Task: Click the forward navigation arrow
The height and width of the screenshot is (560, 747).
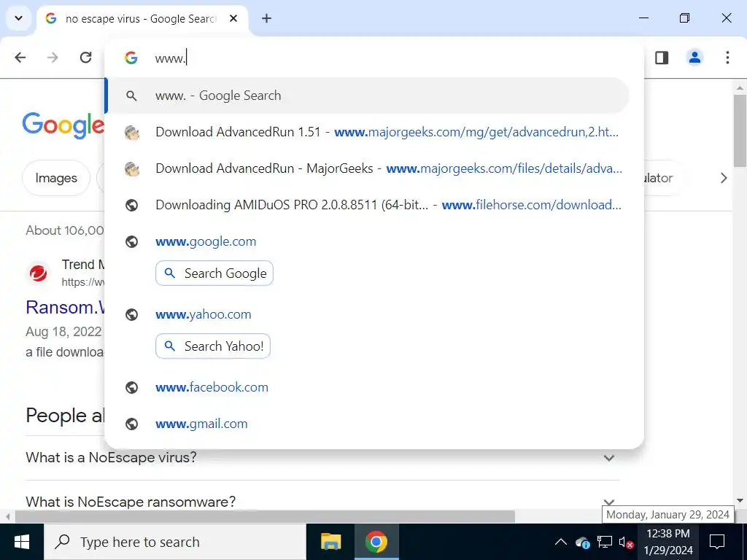Action: pos(53,58)
